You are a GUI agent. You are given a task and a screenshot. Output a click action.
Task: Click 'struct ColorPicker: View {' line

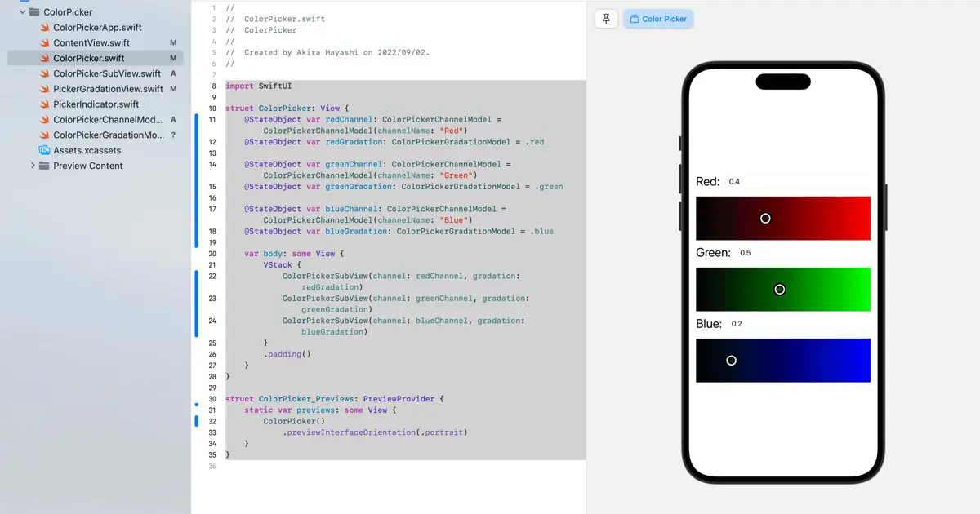coord(287,109)
